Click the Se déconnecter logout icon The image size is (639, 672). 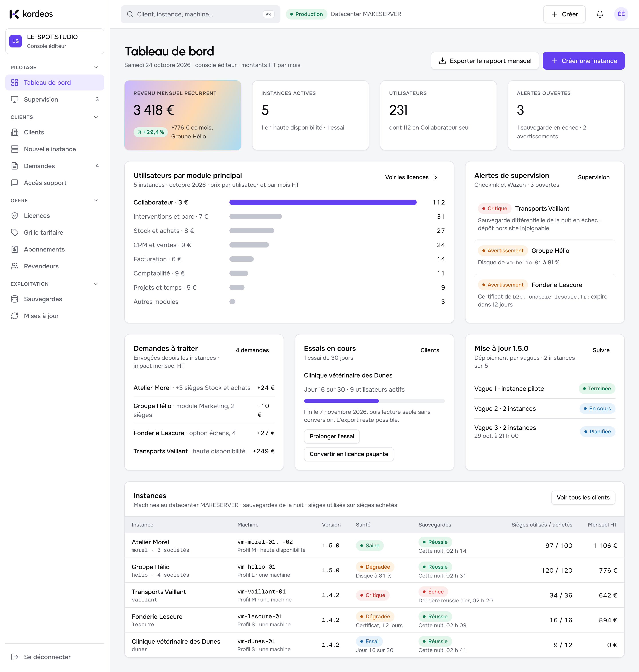click(15, 657)
